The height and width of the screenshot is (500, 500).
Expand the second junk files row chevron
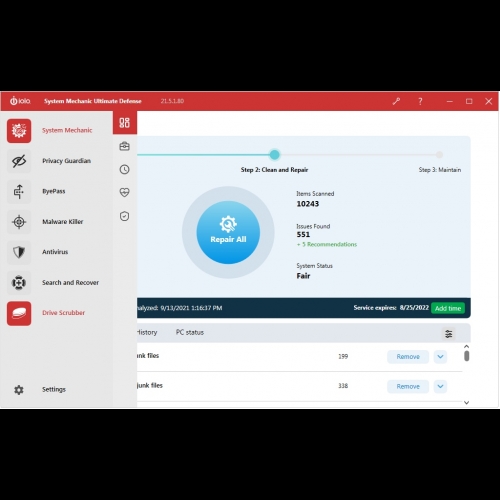[440, 386]
